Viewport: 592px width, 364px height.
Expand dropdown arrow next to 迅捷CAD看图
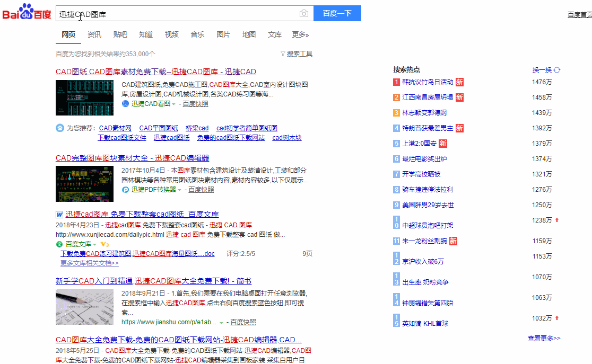pyautogui.click(x=173, y=104)
